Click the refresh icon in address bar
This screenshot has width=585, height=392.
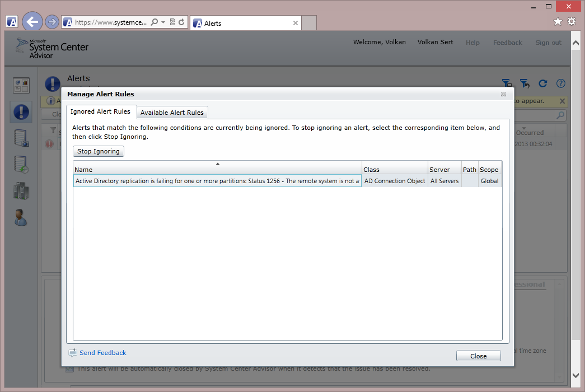pos(181,22)
